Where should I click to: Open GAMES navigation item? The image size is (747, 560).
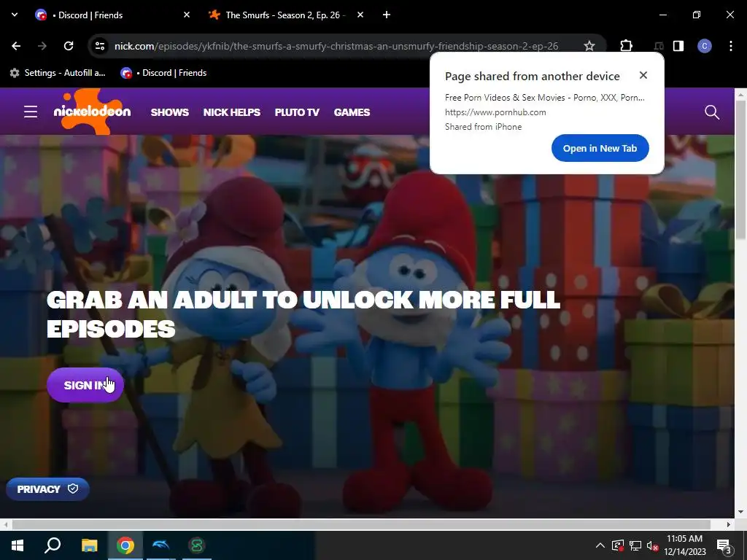(352, 112)
